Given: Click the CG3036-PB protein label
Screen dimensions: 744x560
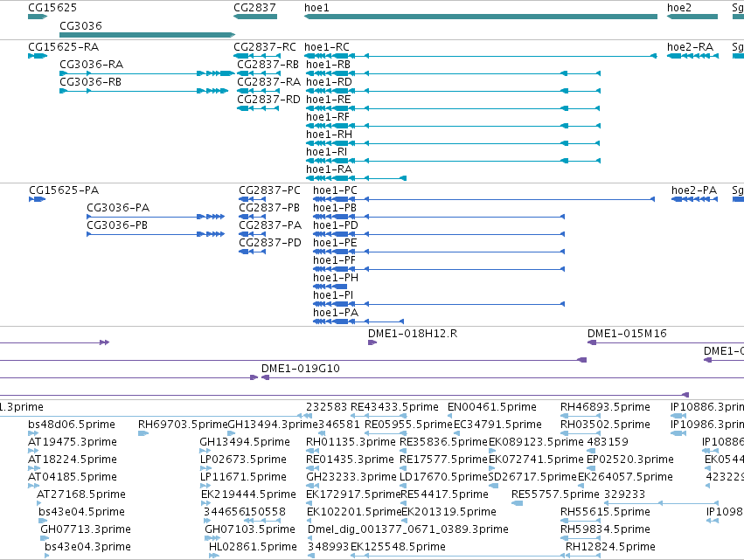Looking at the screenshot, I should (x=117, y=225).
